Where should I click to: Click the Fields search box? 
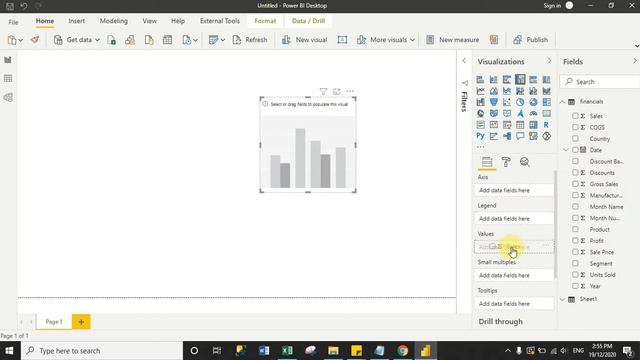coord(600,82)
